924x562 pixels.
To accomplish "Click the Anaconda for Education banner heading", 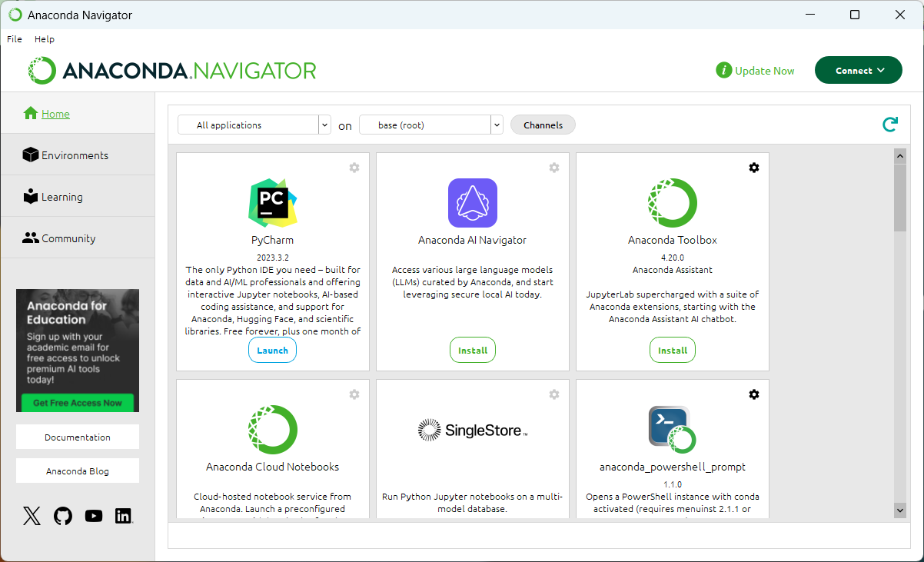I will point(67,314).
